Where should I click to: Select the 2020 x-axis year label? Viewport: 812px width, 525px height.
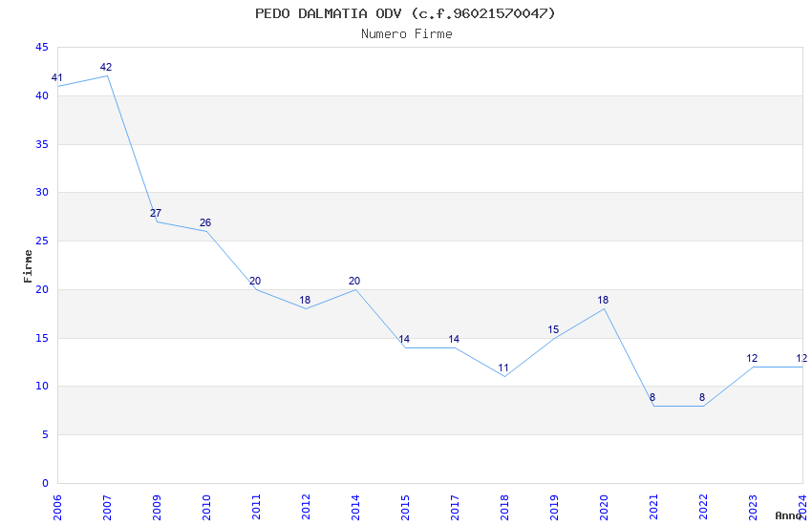click(x=604, y=506)
